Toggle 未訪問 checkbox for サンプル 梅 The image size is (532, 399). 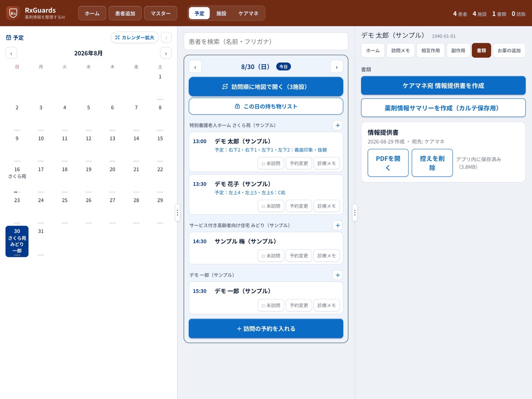click(x=271, y=256)
